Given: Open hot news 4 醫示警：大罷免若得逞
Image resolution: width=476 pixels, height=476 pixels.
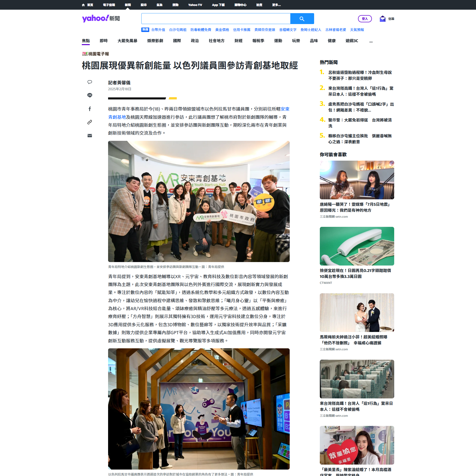Looking at the screenshot, I should tap(360, 123).
